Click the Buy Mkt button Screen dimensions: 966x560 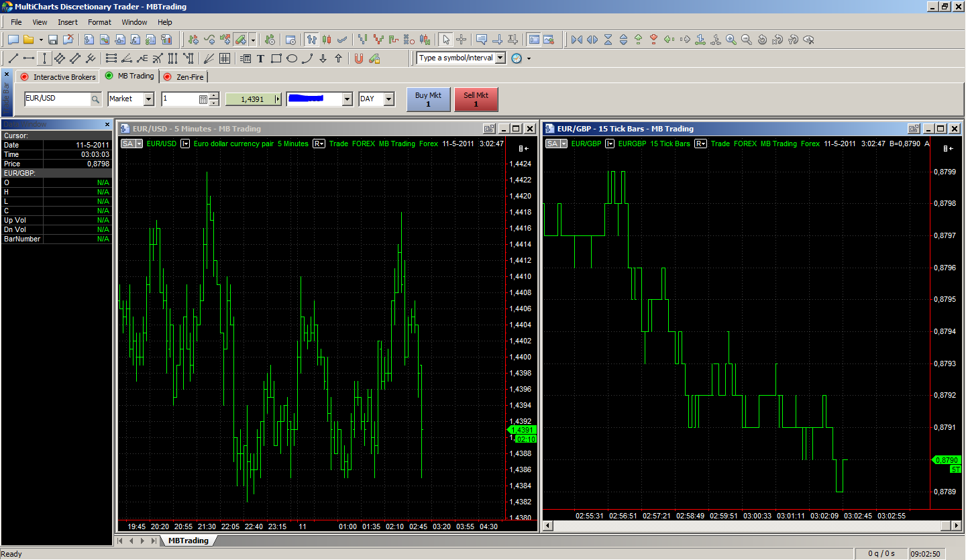(428, 99)
